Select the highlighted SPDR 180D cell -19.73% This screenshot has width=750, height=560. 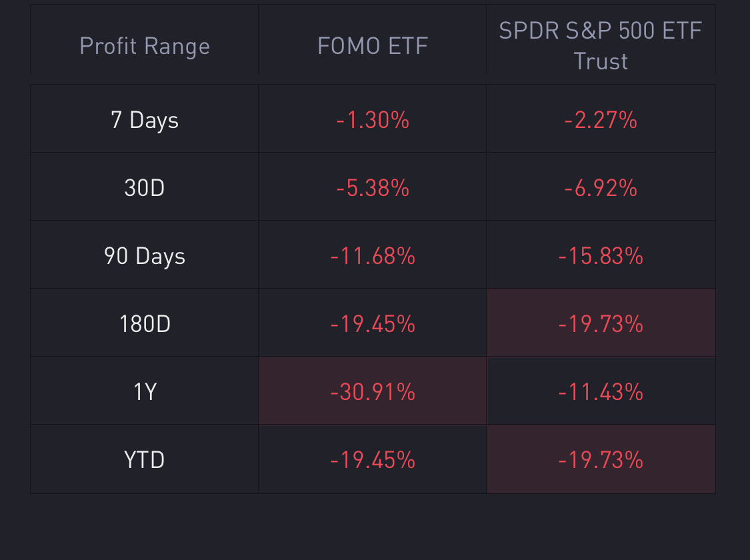[x=601, y=324]
